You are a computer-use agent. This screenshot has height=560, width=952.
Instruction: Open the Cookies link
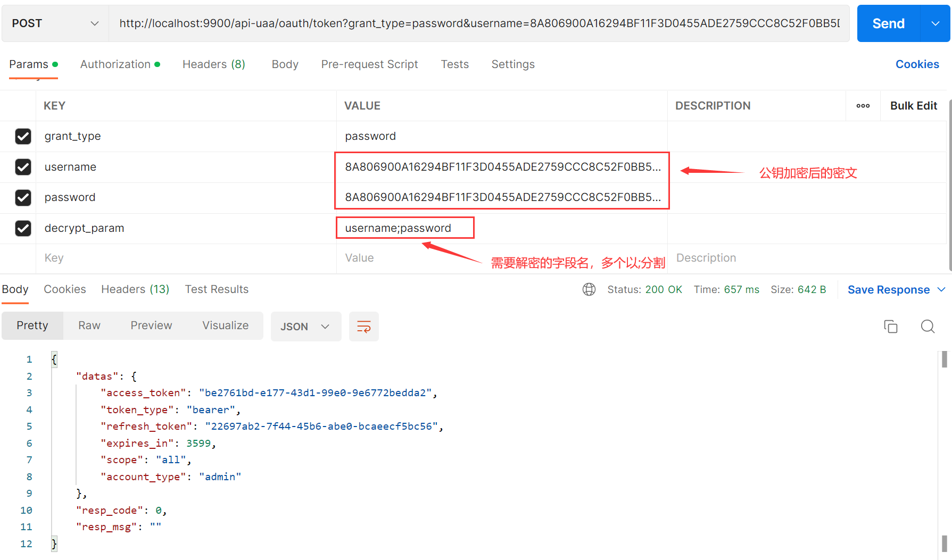[917, 64]
